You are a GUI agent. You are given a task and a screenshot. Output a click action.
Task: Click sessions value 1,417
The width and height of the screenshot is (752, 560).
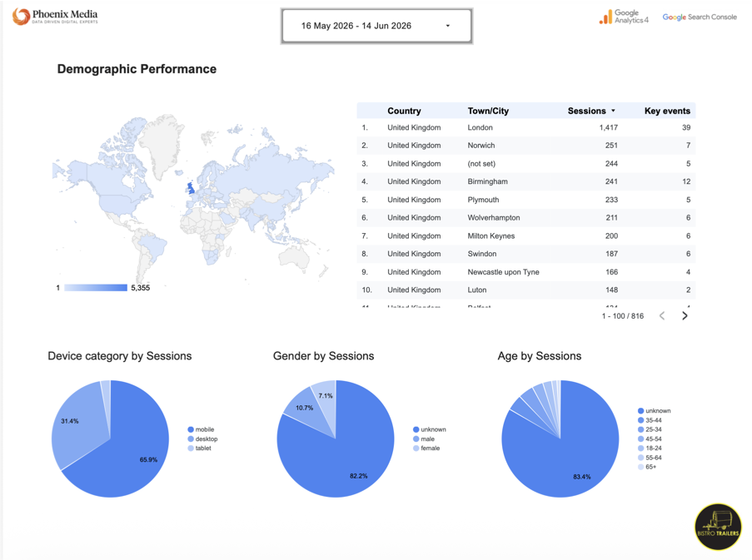coord(608,127)
